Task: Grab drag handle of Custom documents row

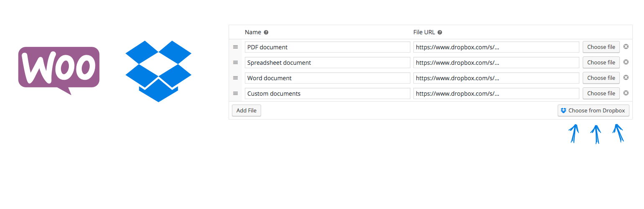Action: pos(235,93)
